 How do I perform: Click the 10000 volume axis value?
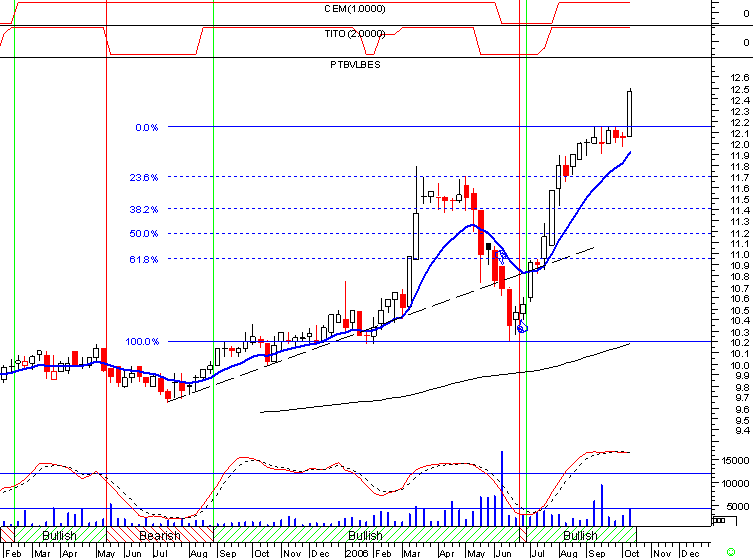coord(735,483)
